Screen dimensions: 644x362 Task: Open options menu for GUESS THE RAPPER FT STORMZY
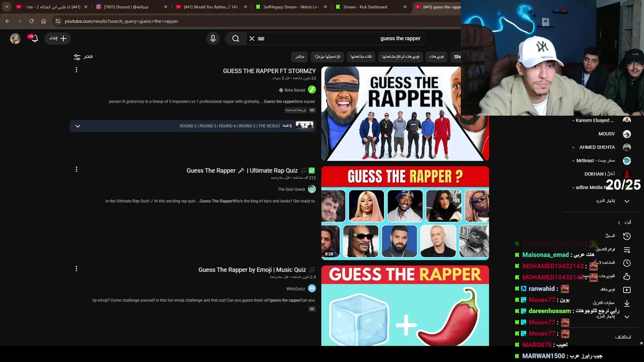76,70
